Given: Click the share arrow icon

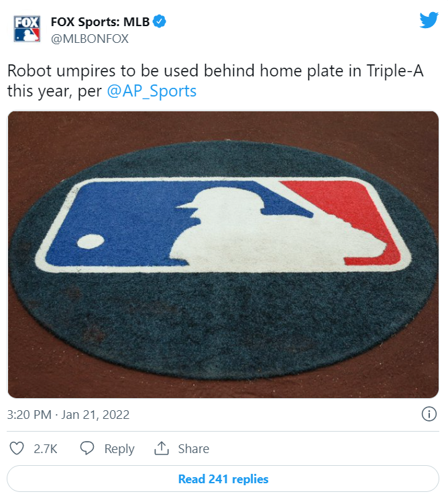Looking at the screenshot, I should (162, 448).
